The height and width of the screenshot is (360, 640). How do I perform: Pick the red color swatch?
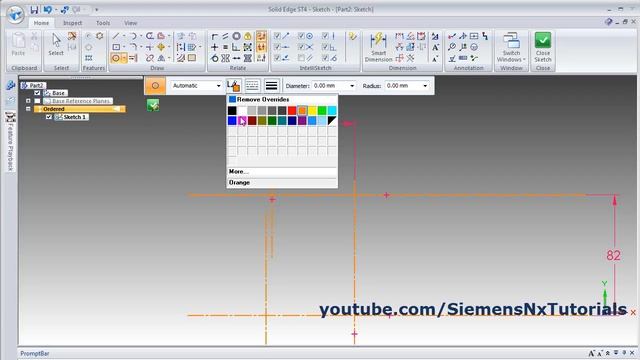(x=292, y=111)
